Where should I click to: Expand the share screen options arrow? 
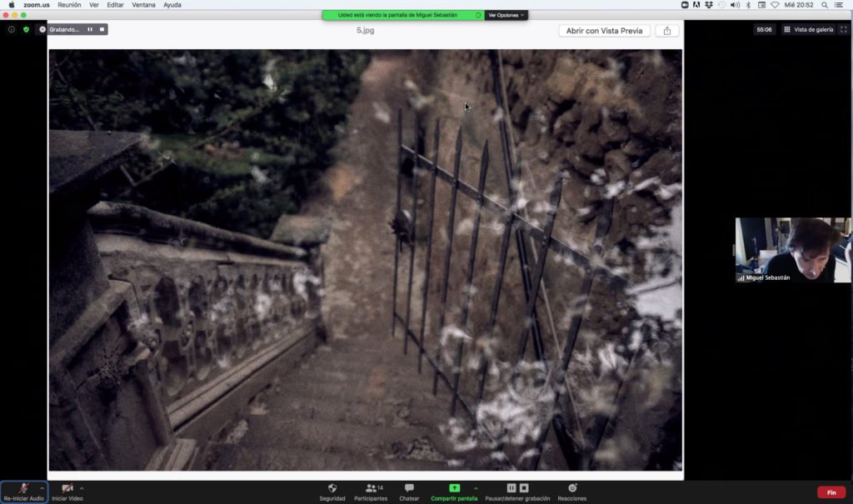tap(476, 488)
